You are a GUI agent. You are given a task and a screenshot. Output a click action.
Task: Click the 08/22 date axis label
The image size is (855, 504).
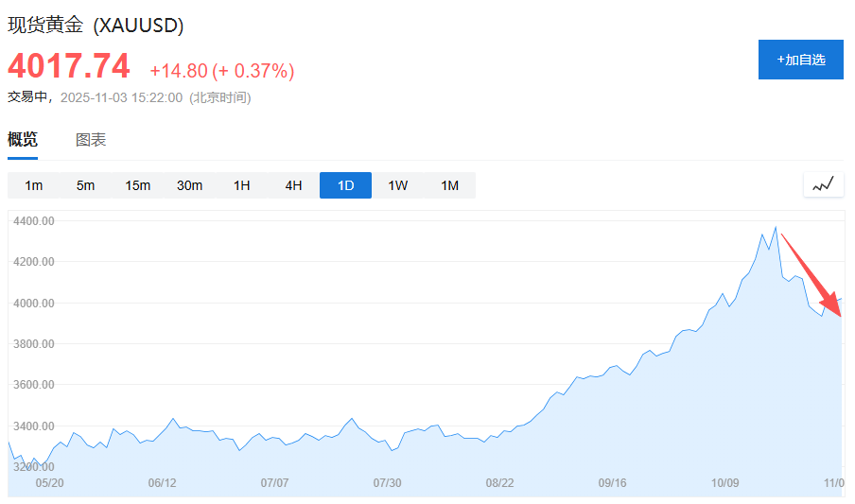(x=499, y=482)
